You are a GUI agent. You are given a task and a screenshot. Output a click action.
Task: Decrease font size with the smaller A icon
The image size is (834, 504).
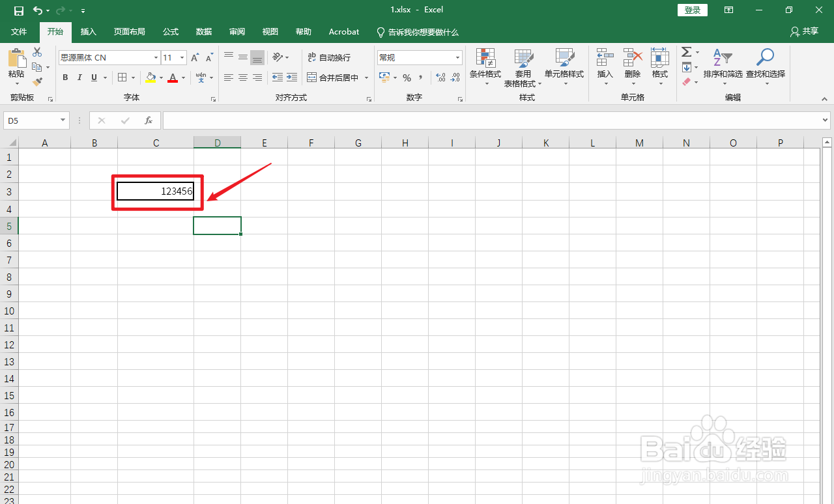point(209,58)
